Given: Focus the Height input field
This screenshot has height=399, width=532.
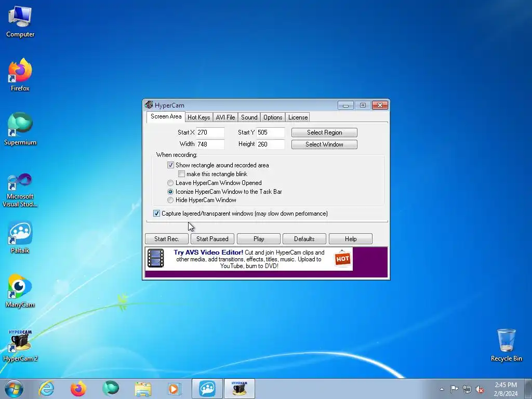Looking at the screenshot, I should tap(270, 144).
